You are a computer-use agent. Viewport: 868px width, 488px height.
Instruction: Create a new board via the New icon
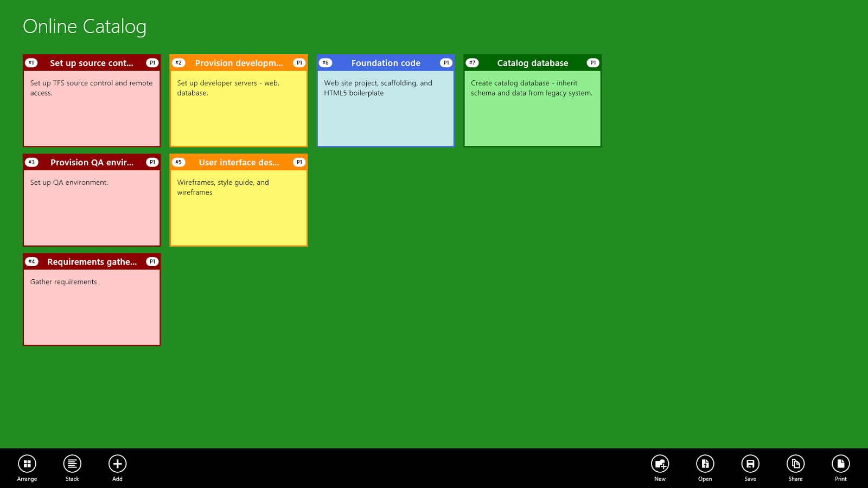tap(660, 464)
